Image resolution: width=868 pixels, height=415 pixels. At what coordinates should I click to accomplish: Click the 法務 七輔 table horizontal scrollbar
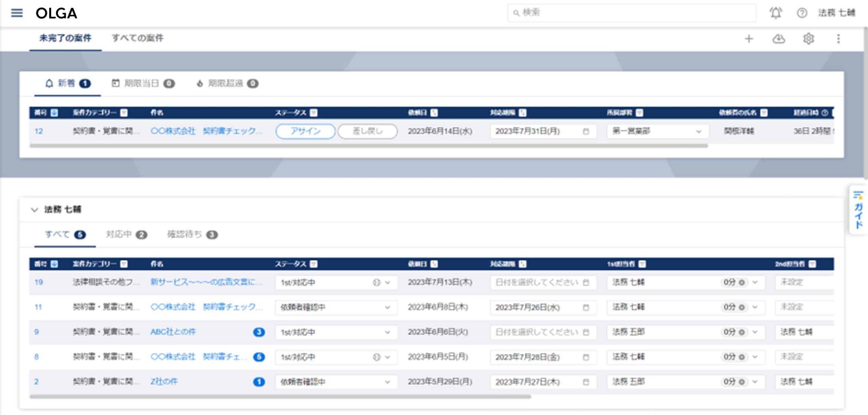(280, 396)
